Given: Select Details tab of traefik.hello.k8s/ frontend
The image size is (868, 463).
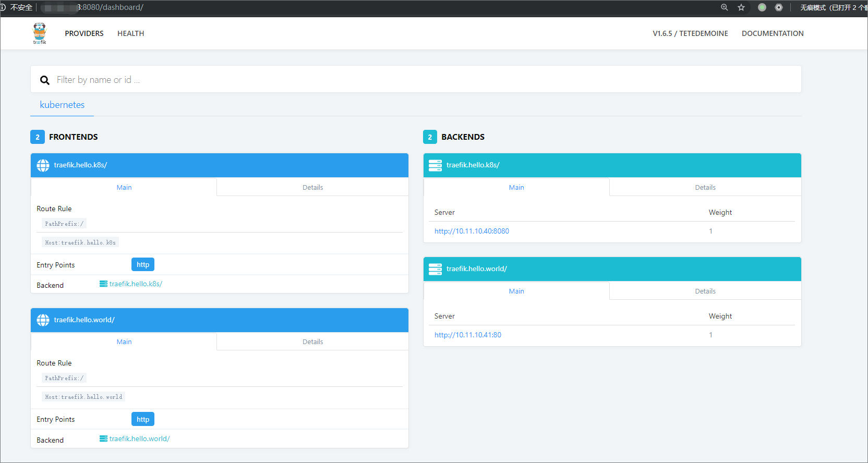Looking at the screenshot, I should [312, 187].
